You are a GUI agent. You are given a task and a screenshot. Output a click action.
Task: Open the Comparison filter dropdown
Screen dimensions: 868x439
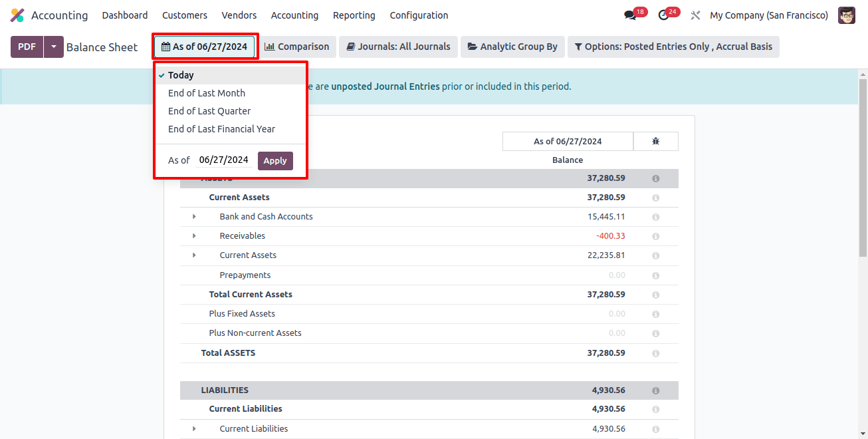click(296, 47)
